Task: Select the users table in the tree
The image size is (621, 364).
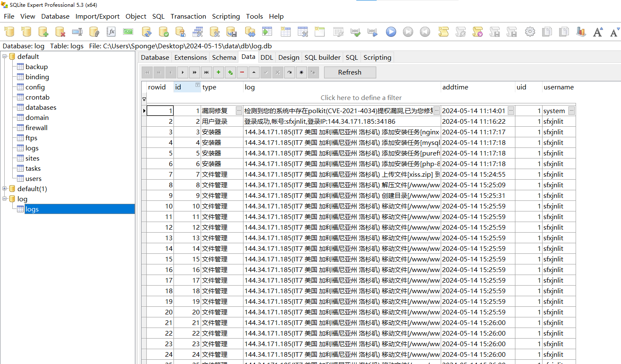Action: (34, 178)
